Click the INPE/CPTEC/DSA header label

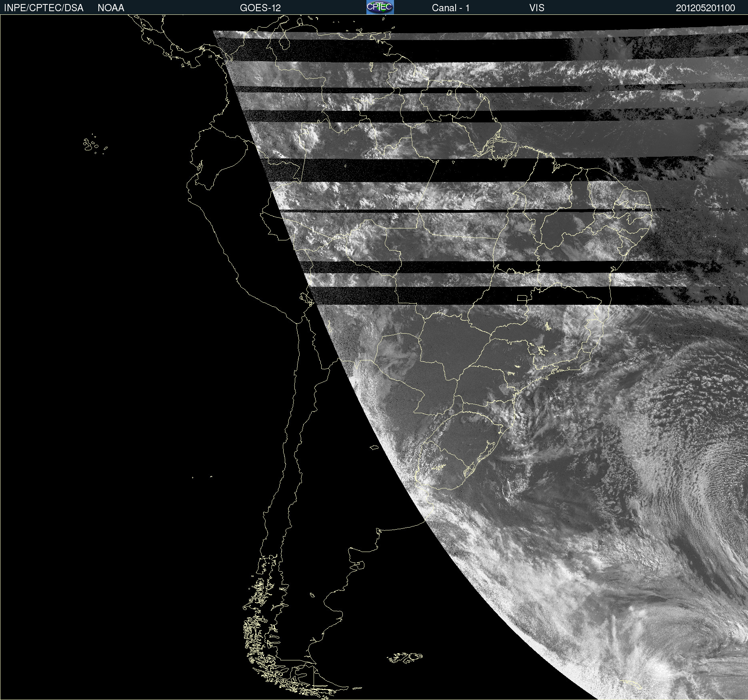[x=44, y=8]
